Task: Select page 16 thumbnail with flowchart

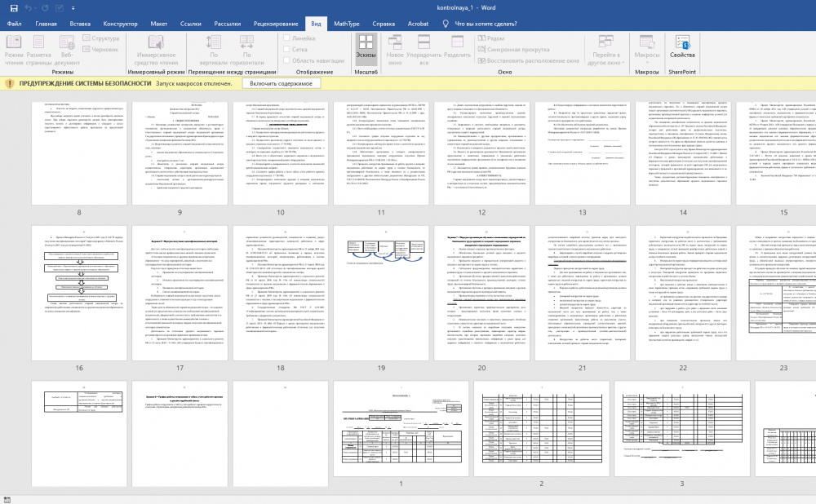Action: point(79,293)
